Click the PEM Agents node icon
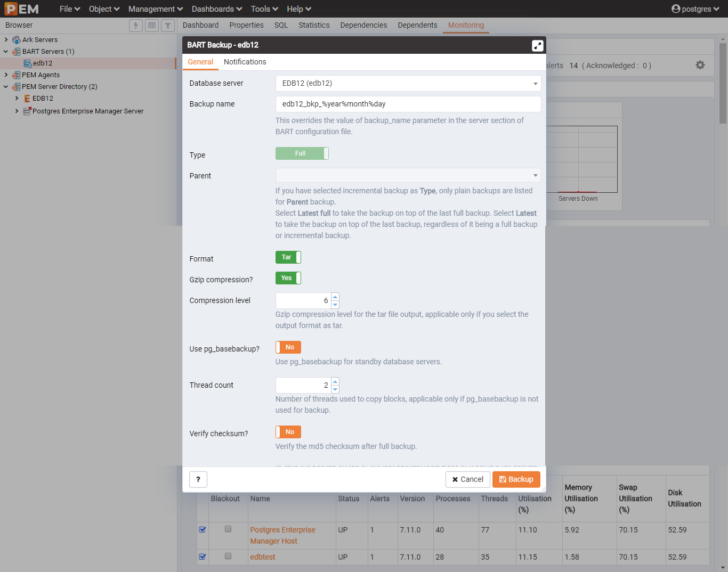 17,75
